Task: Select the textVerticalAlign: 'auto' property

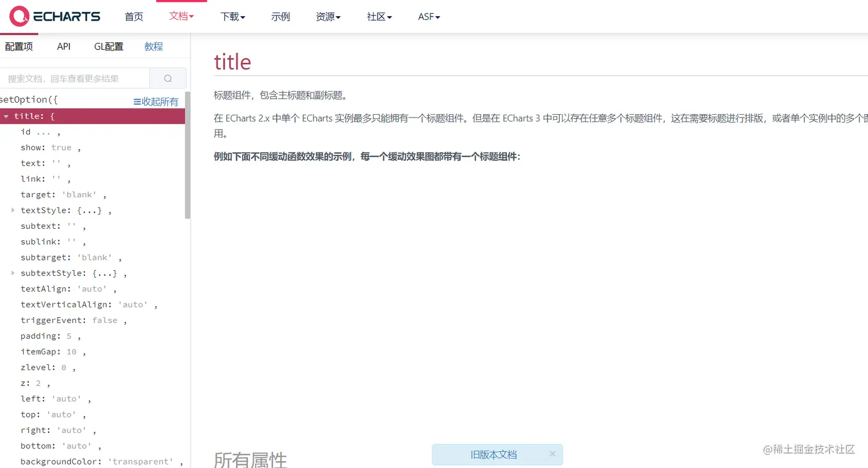Action: (x=89, y=305)
